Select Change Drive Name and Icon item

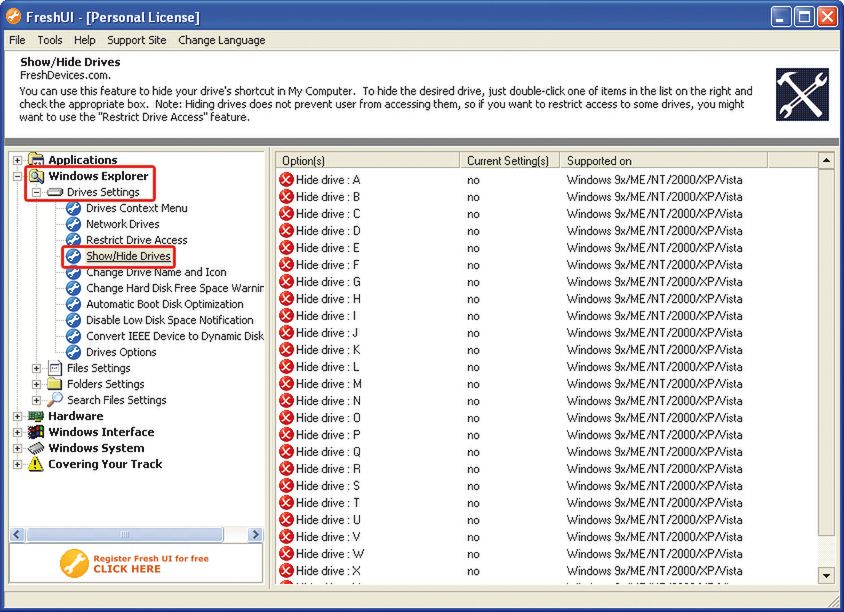pos(156,272)
